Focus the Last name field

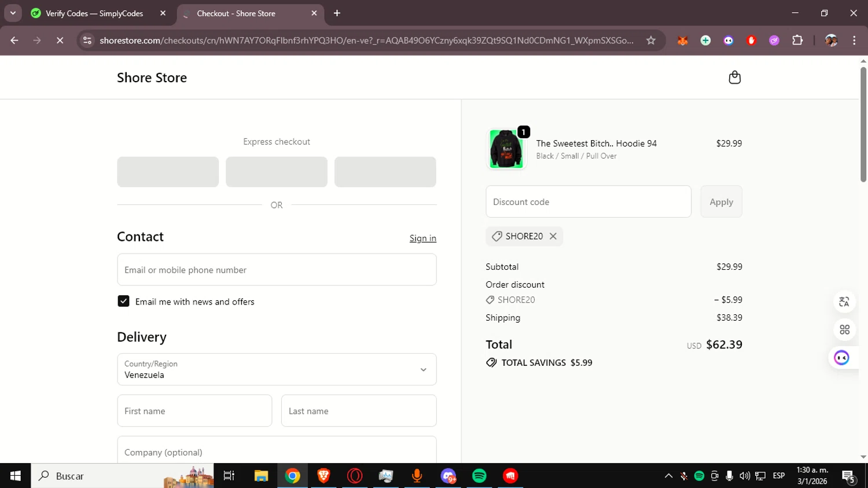(x=359, y=411)
